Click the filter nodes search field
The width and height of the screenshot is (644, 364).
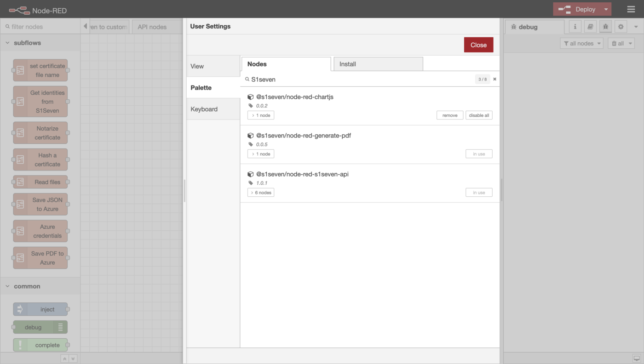click(41, 27)
